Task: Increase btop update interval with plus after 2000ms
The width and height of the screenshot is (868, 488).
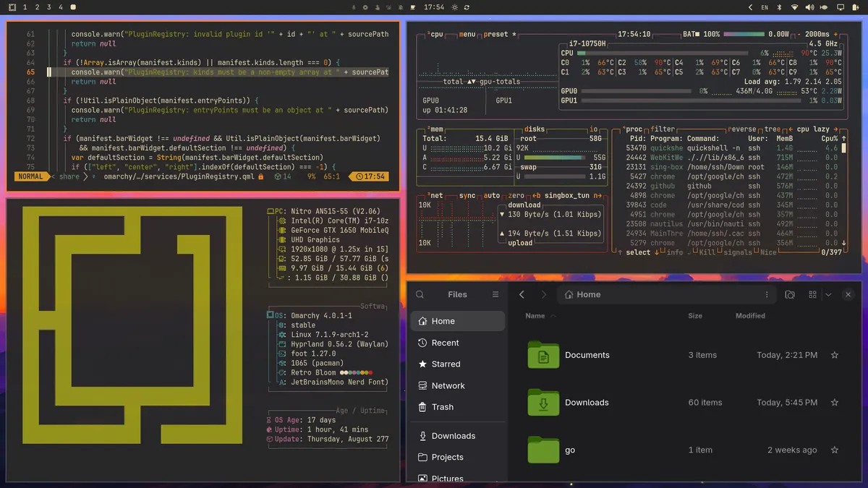Action: [836, 34]
